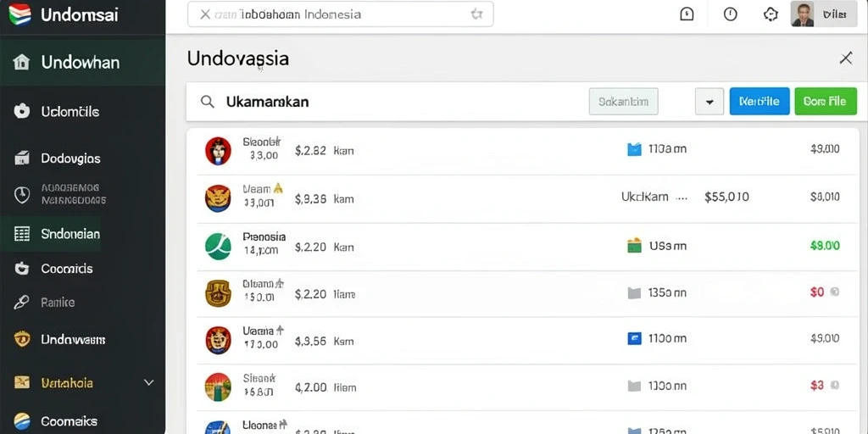Click the clock icon in the header
This screenshot has height=434, width=868.
(731, 14)
